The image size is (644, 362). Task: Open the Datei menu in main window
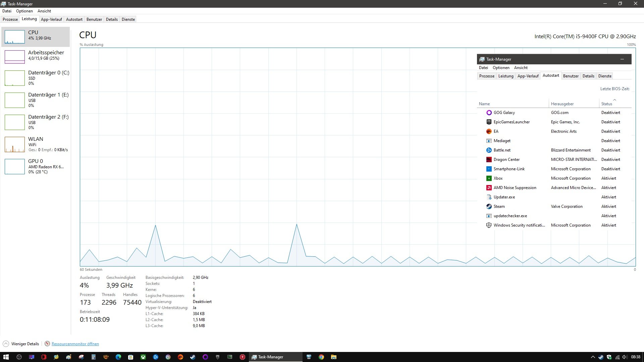coord(7,11)
